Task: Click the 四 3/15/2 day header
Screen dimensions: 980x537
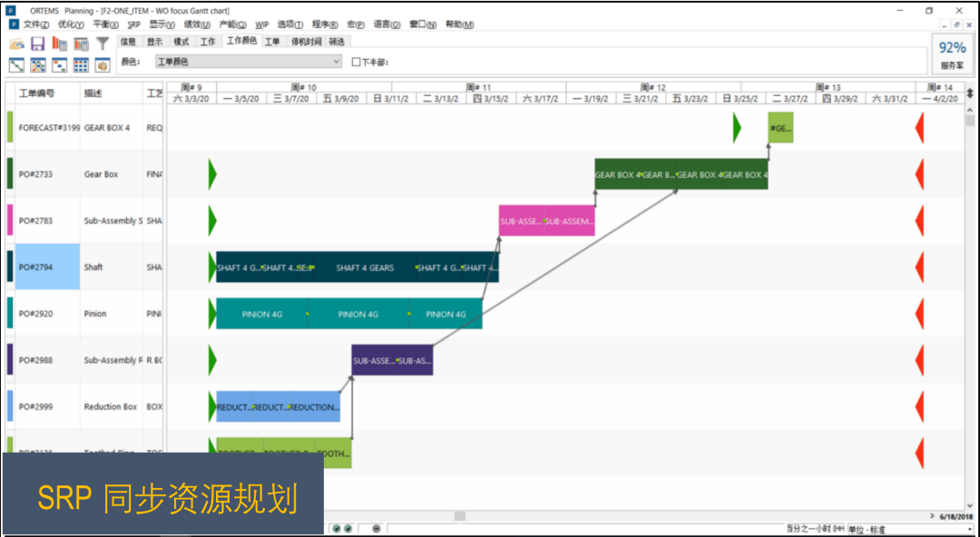Action: click(x=491, y=99)
